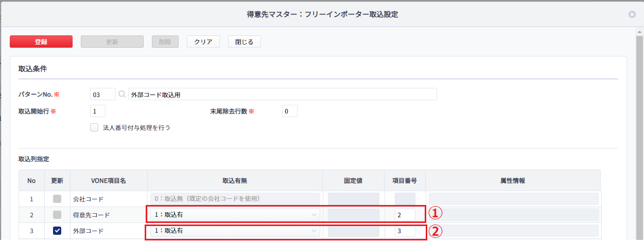Focus the パターンNo. field containing 03
This screenshot has height=243, width=644.
click(x=103, y=95)
